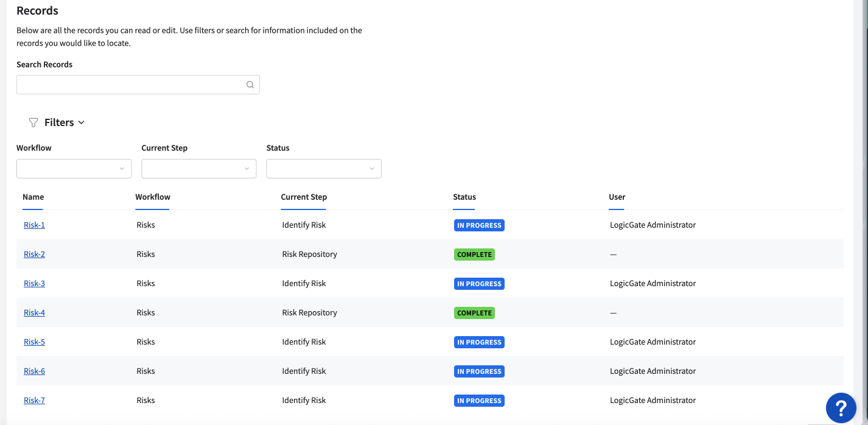
Task: Click the funnel filter icon
Action: coord(33,122)
